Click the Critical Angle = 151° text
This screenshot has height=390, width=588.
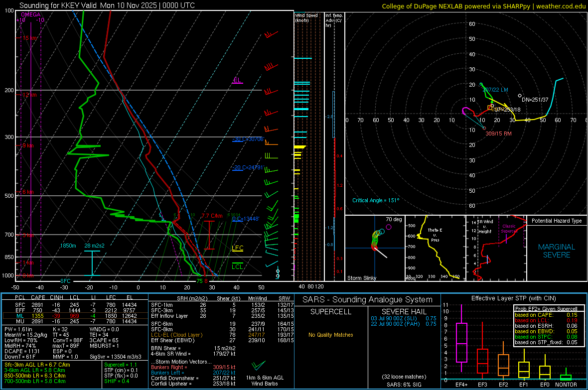[x=376, y=200]
